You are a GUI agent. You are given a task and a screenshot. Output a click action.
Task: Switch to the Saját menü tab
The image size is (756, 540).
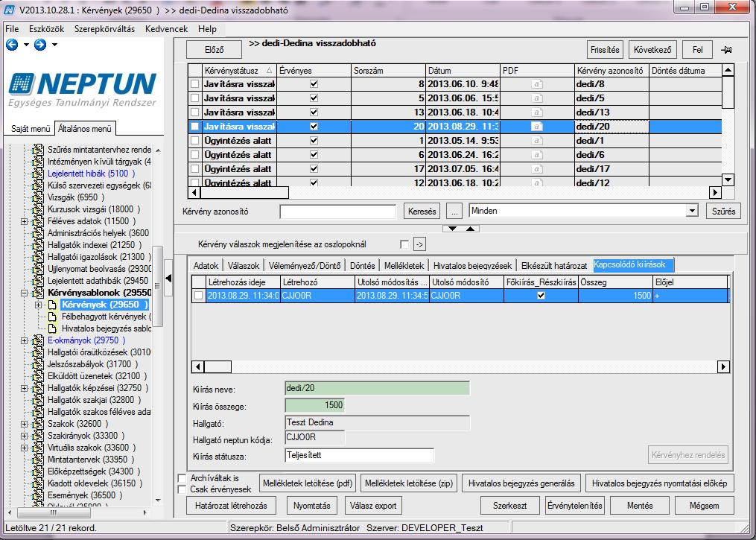pos(31,129)
